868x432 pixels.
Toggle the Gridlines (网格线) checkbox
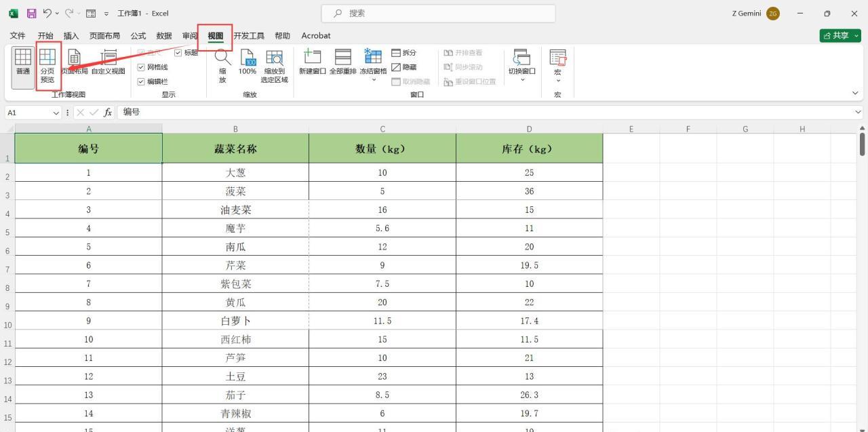(141, 67)
